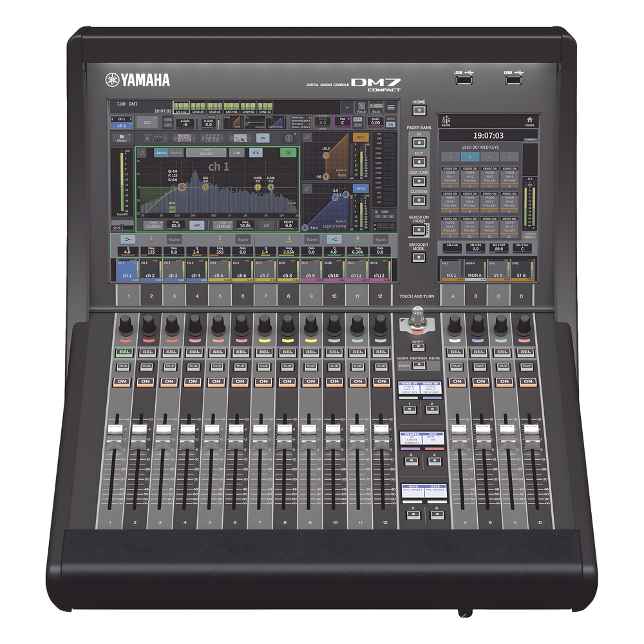The width and height of the screenshot is (644, 644).
Task: Tap the Home icon on utility screen
Action: pyautogui.click(x=530, y=121)
